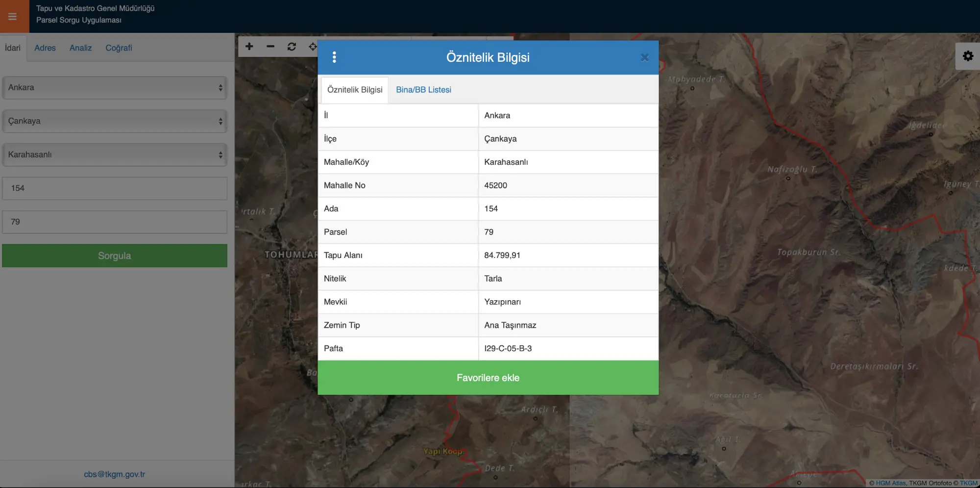Click the Favorilere ekle button
Image resolution: width=980 pixels, height=488 pixels.
tap(488, 378)
